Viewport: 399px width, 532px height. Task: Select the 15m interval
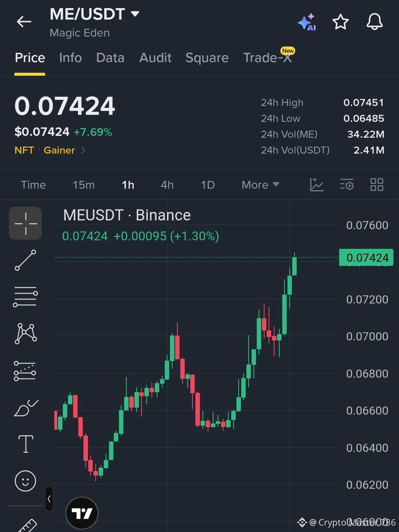[83, 185]
